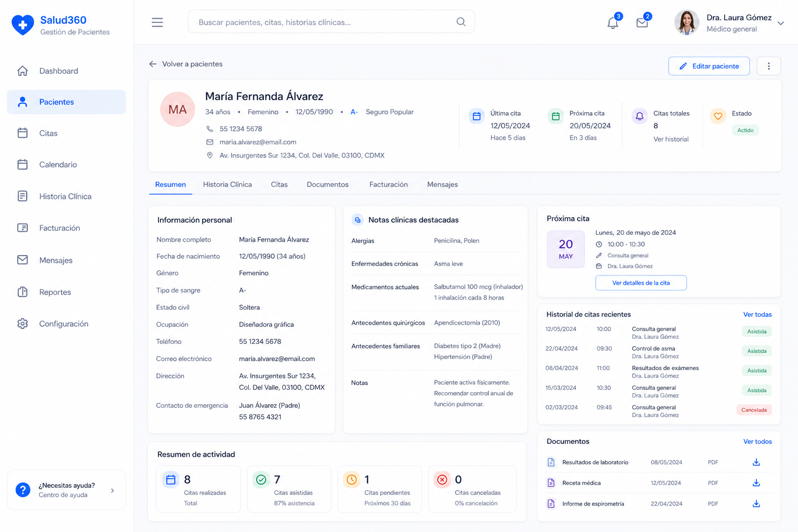The width and height of the screenshot is (798, 532).
Task: Click the Próxima cita green calendar icon
Action: click(555, 116)
